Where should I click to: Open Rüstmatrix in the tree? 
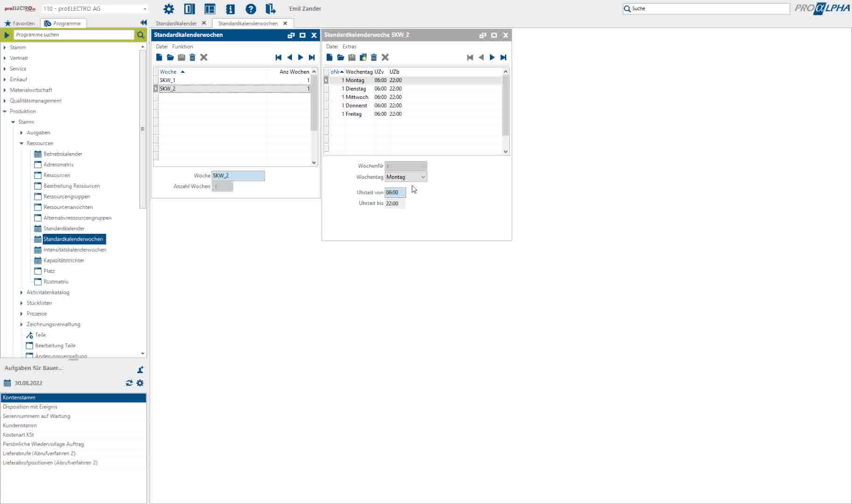pos(56,282)
